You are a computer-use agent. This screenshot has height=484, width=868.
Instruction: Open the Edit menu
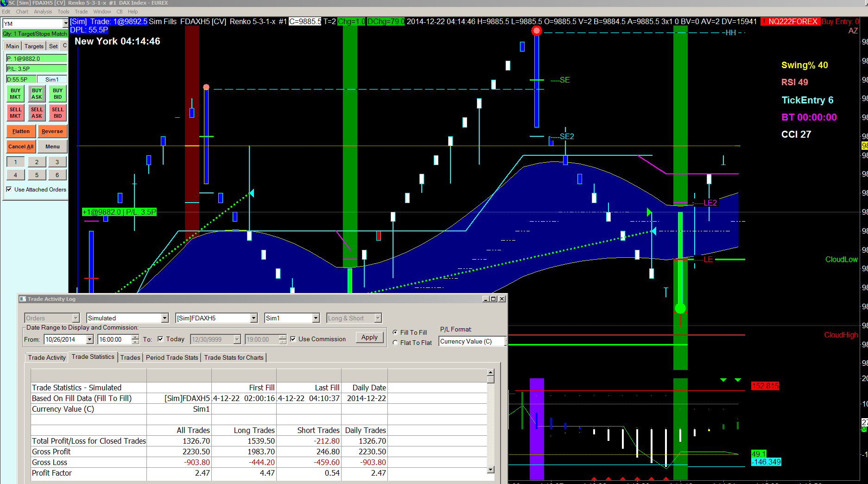click(6, 12)
